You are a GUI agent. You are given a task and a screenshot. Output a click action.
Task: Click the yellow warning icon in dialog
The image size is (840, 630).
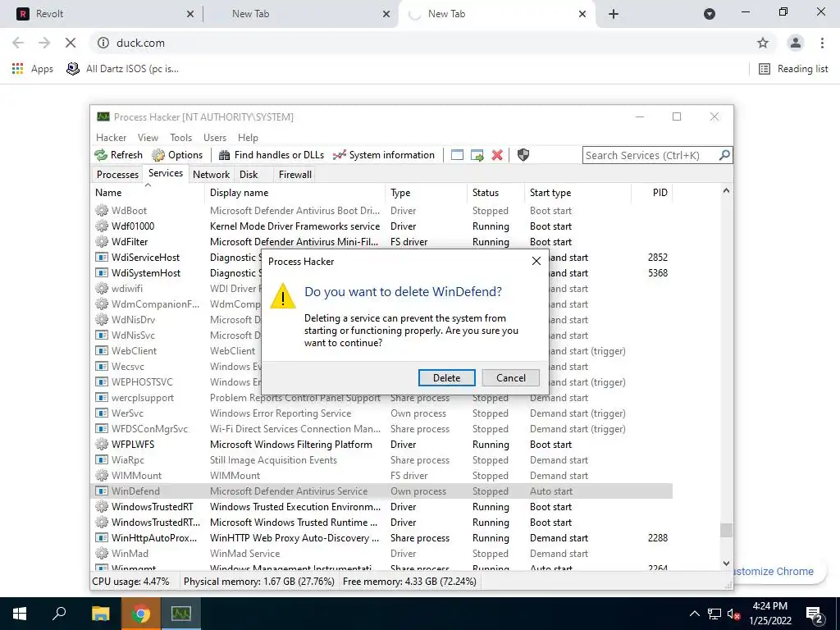click(283, 296)
